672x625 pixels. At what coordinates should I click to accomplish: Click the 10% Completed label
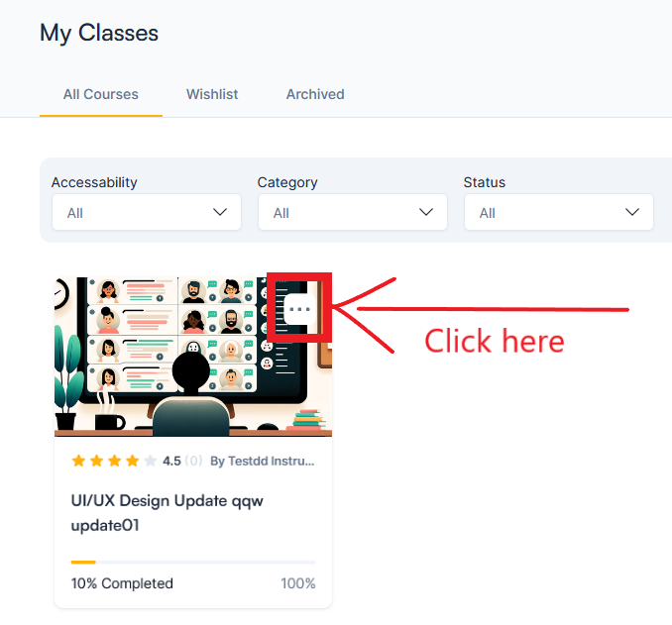(122, 583)
